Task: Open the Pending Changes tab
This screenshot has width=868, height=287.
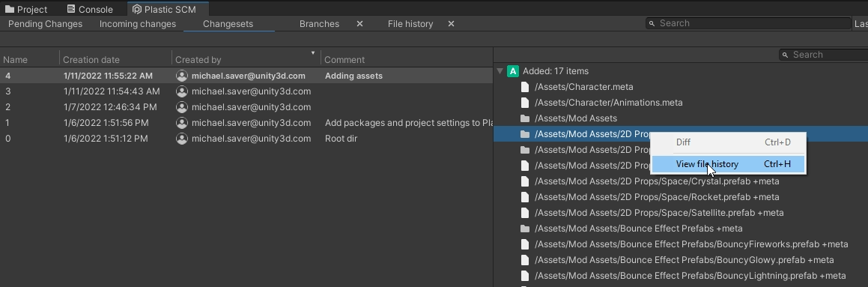Action: click(x=46, y=24)
